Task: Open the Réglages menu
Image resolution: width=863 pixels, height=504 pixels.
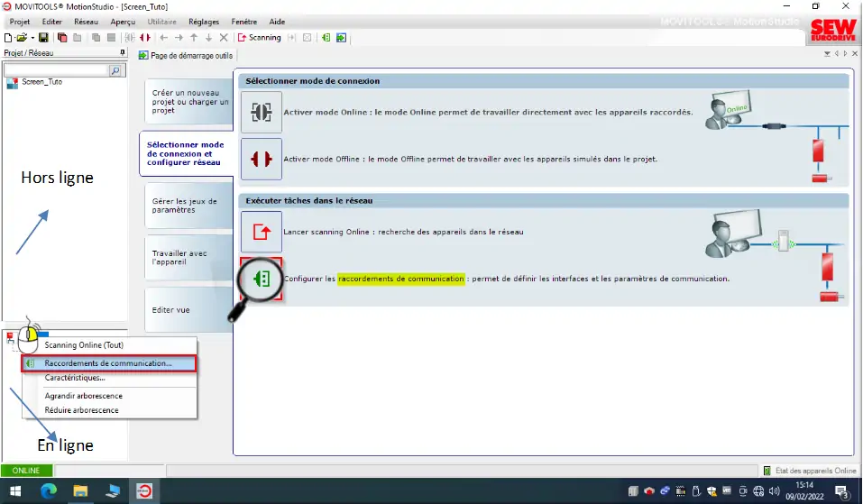Action: tap(204, 22)
